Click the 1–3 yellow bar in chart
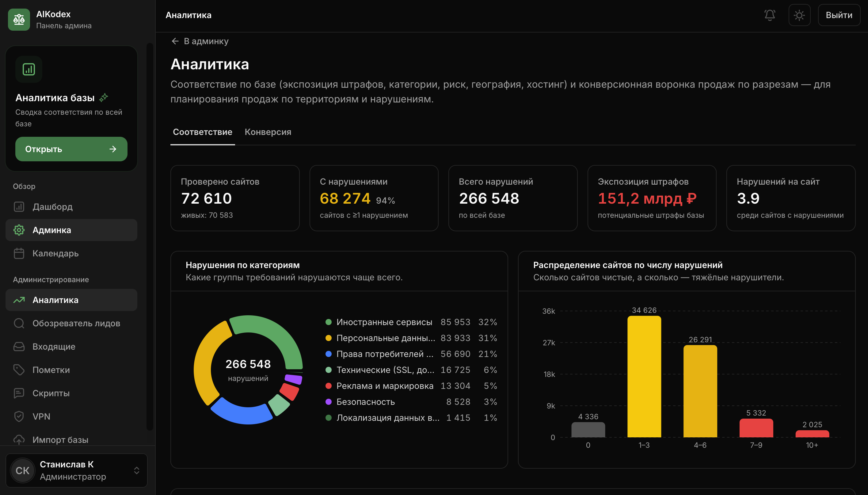The image size is (868, 495). pos(644,376)
